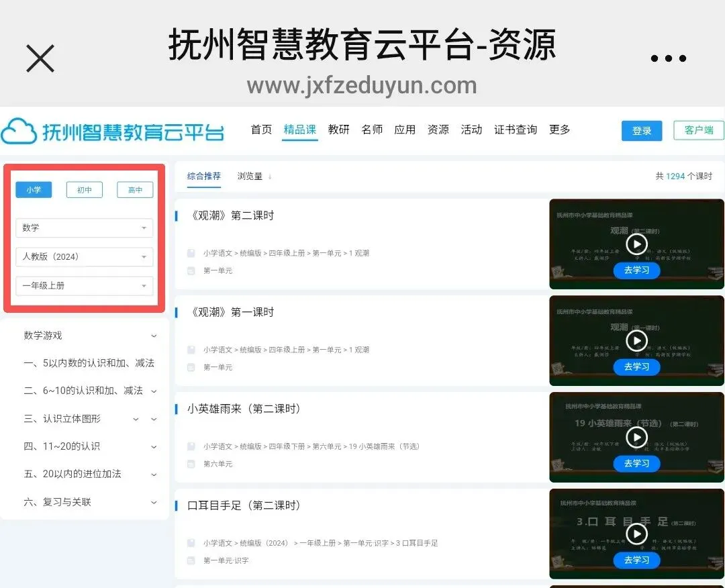Open 名师 in navigation bar
Viewport: 725px width, 588px height.
point(372,130)
